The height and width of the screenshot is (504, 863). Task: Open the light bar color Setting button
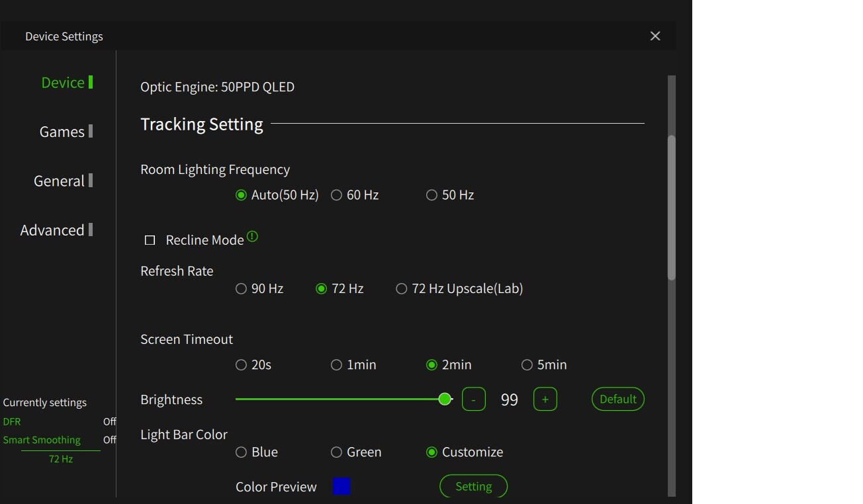pos(474,487)
